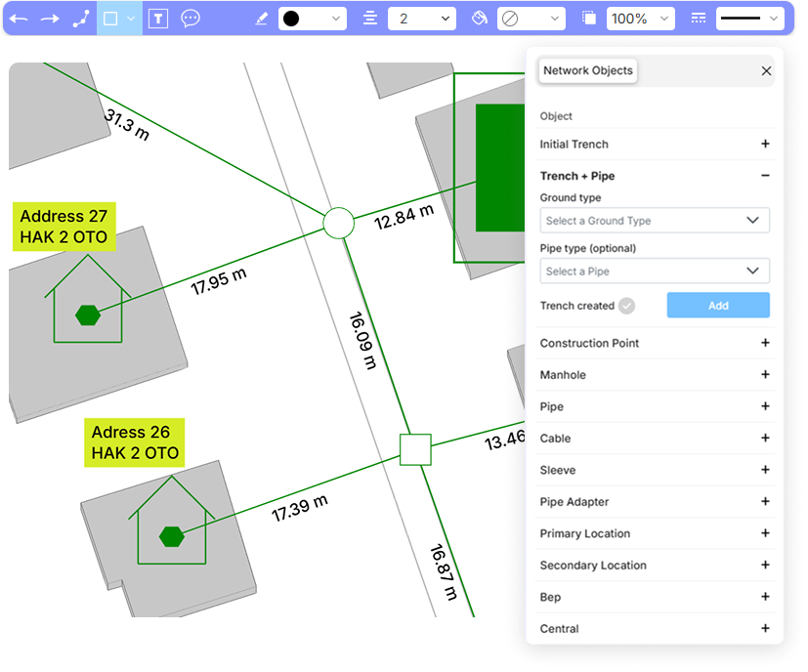The height and width of the screenshot is (672, 808).
Task: Expand the Manhole section
Action: (765, 375)
